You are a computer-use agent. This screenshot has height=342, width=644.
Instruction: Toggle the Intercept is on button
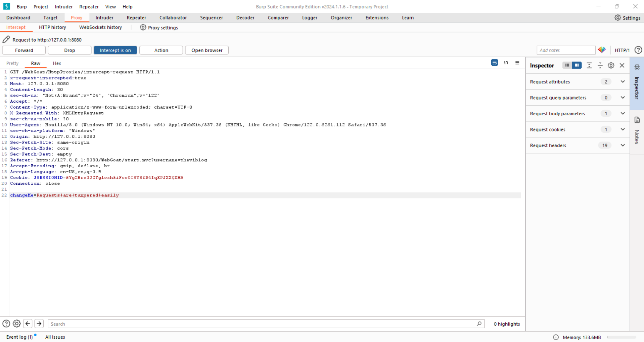point(115,50)
